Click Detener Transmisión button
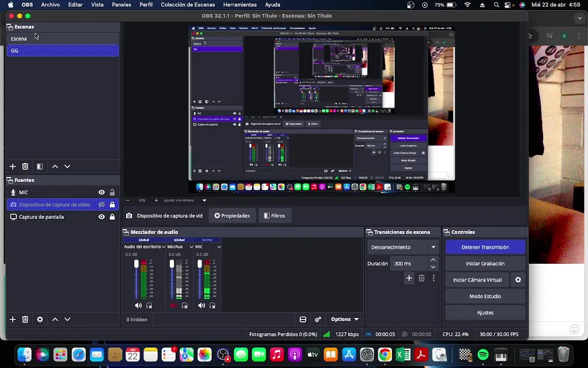Screen dimensions: 588x368 [x=485, y=247]
